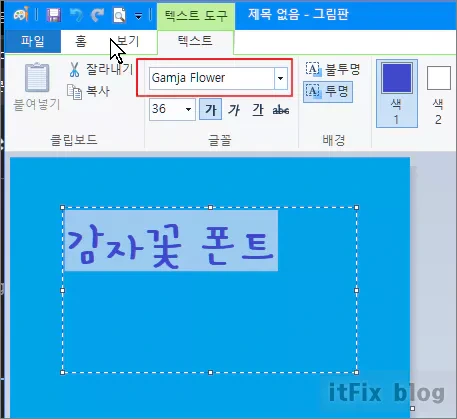Select the 텍스트 ribbon tab
Image resolution: width=457 pixels, height=419 pixels.
[x=195, y=41]
